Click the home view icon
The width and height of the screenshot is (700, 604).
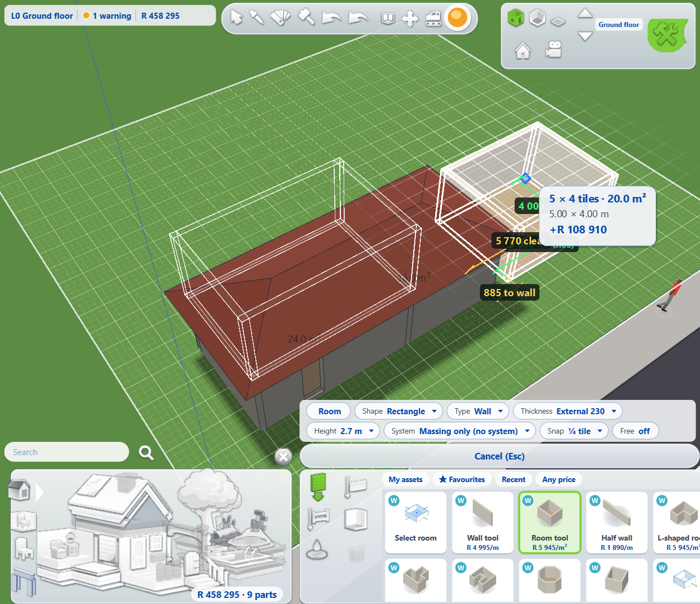[x=522, y=50]
